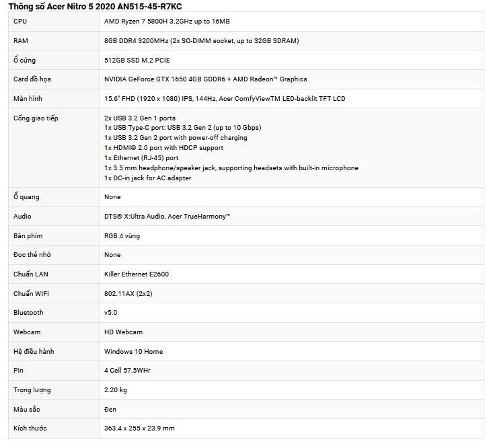
Task: Click the Windows 10 Home value
Action: click(133, 352)
